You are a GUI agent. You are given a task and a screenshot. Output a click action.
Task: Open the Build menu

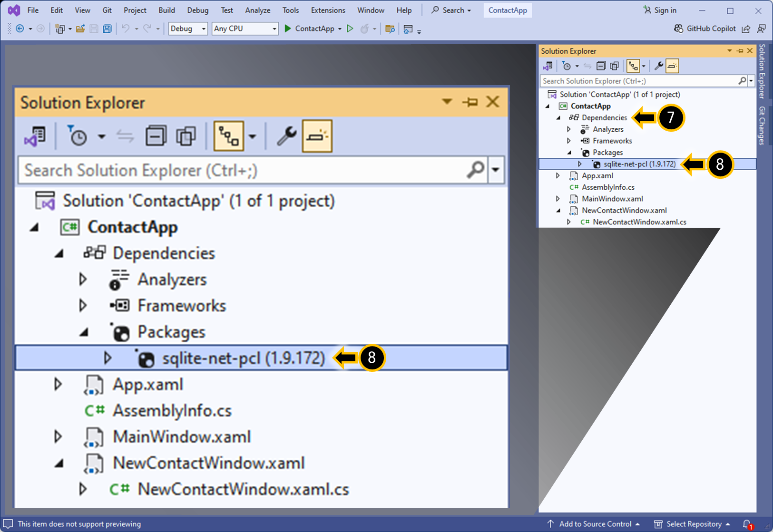166,10
